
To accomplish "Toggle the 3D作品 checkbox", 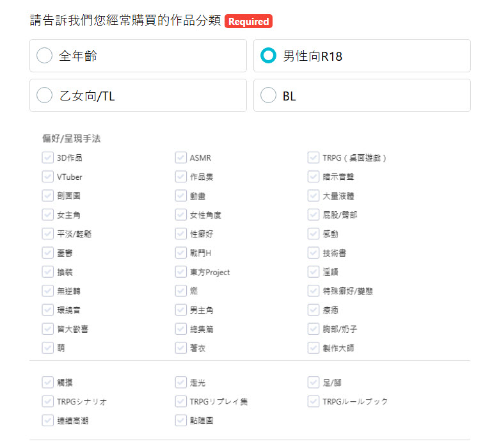I will click(47, 157).
